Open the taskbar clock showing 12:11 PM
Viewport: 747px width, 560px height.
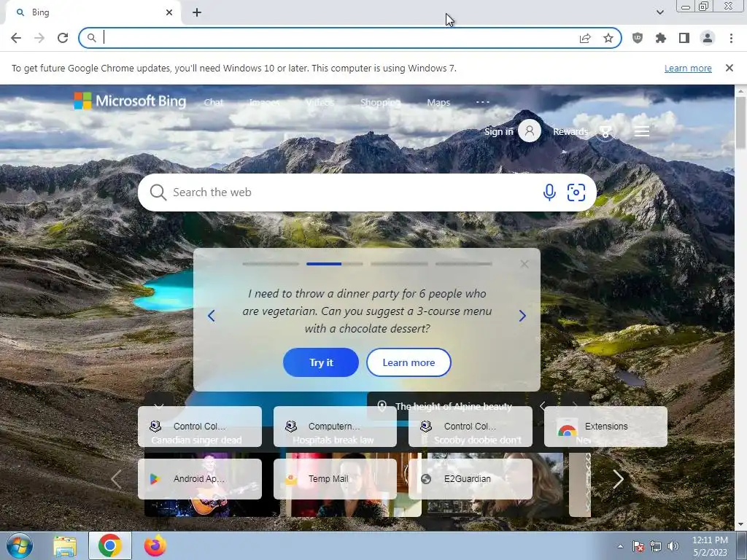pyautogui.click(x=710, y=546)
